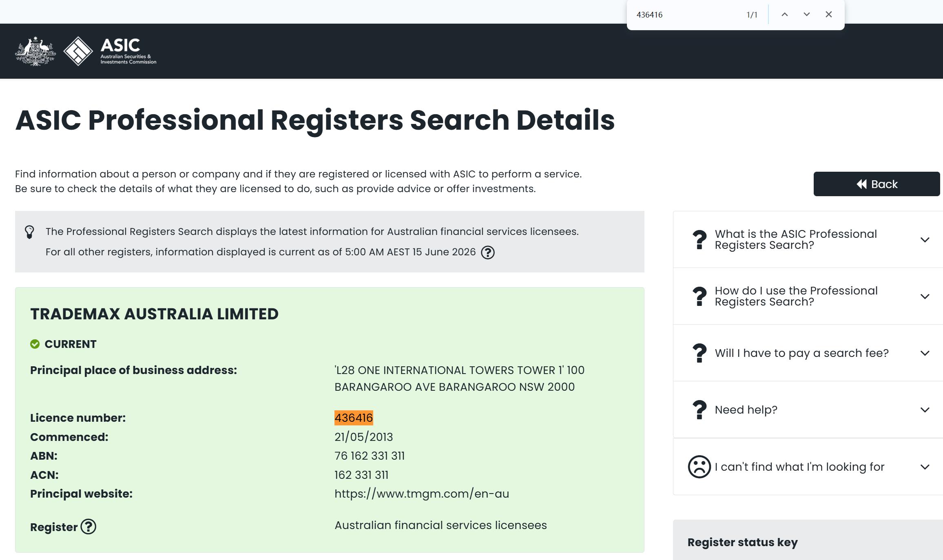Screen dimensions: 943x560
Task: Click the find-in-page search input field
Action: point(687,15)
